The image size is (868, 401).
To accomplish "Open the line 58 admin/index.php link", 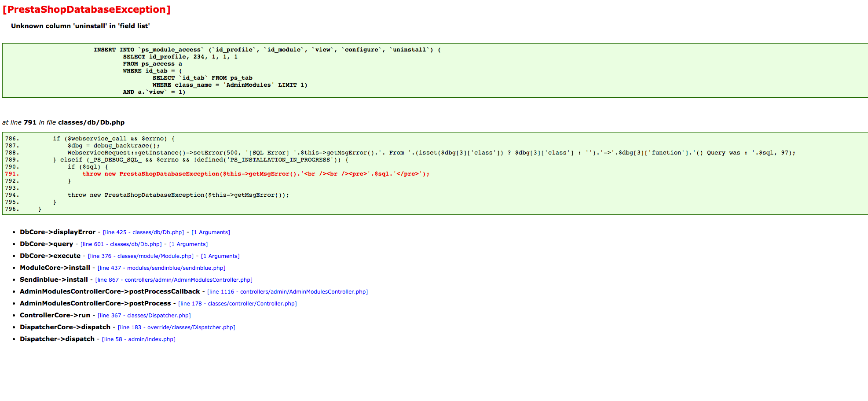I will point(139,339).
